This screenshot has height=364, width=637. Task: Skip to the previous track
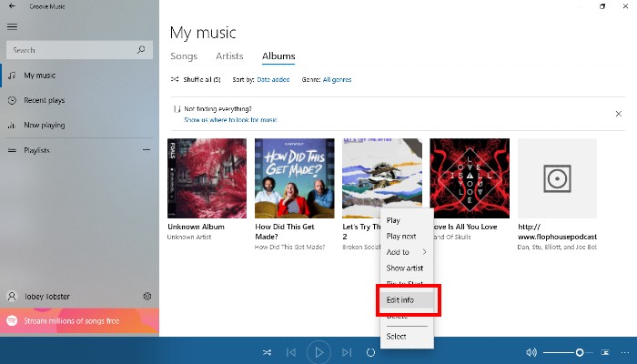pos(291,352)
